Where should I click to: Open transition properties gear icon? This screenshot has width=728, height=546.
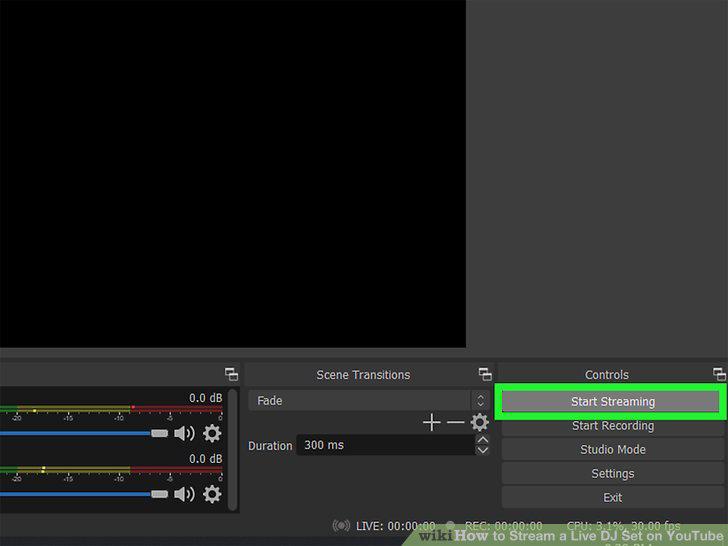pyautogui.click(x=479, y=422)
